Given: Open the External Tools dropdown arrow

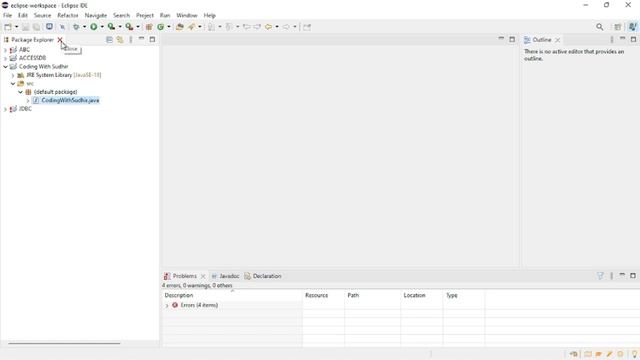Looking at the screenshot, I should [x=138, y=27].
